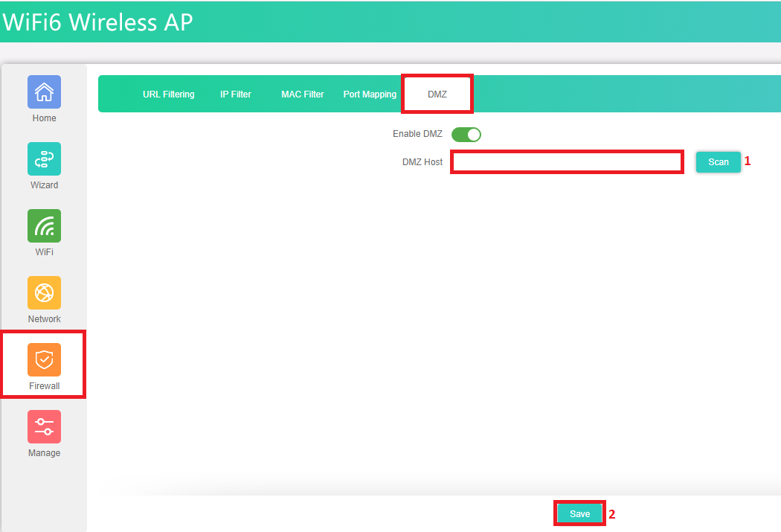
Task: Go to the Network globe icon
Action: (x=44, y=293)
